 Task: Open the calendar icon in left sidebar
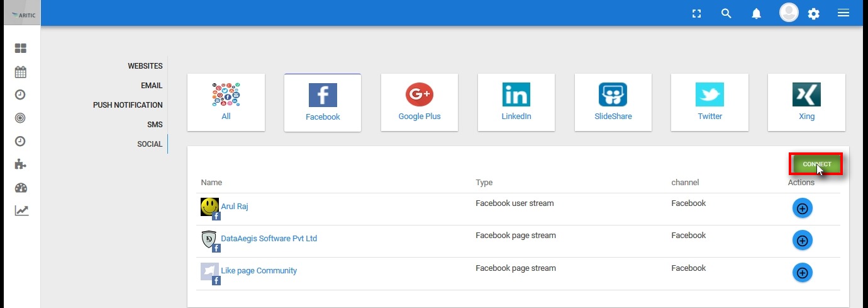tap(21, 72)
